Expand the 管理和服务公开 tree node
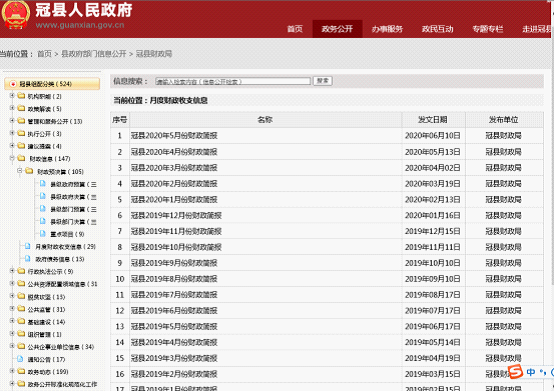Screen dimensions: 554x391 click(12, 120)
